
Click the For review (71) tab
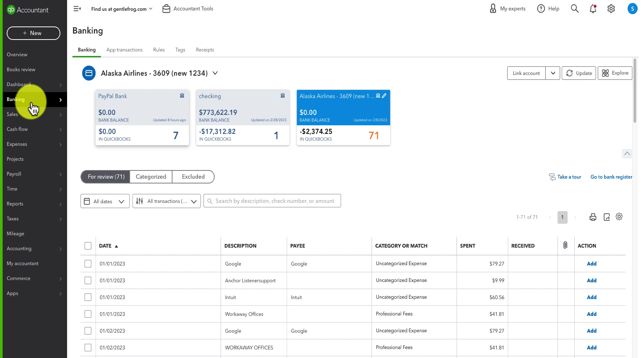pyautogui.click(x=106, y=177)
